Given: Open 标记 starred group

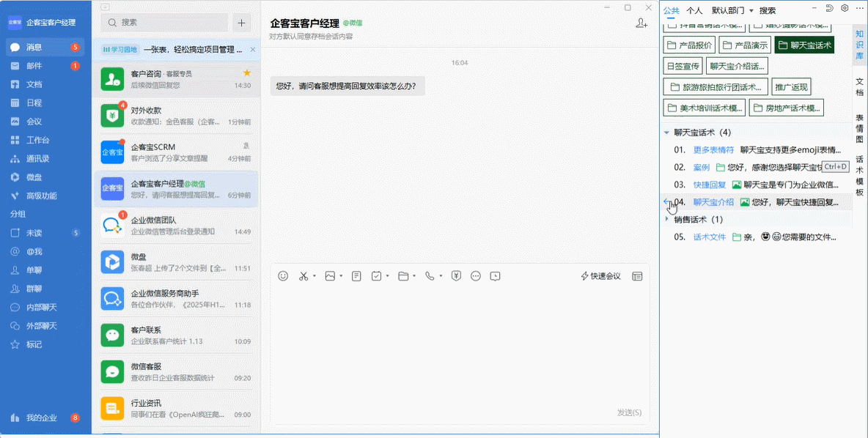Looking at the screenshot, I should tap(45, 344).
